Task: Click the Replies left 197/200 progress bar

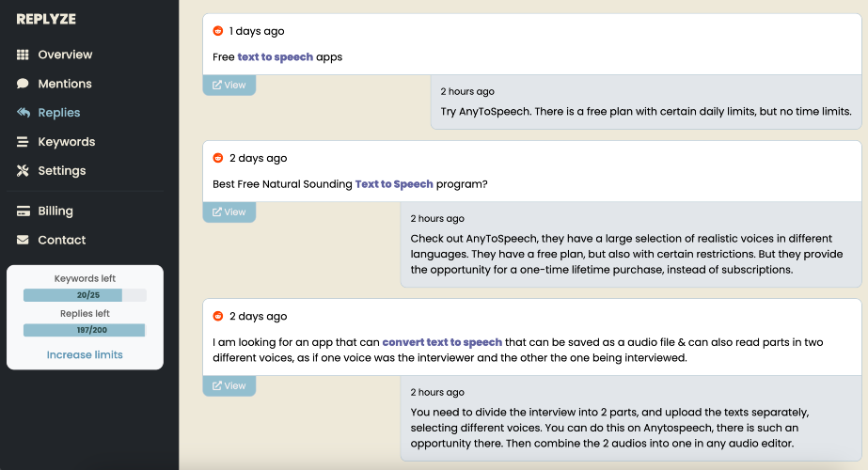Action: [x=85, y=330]
